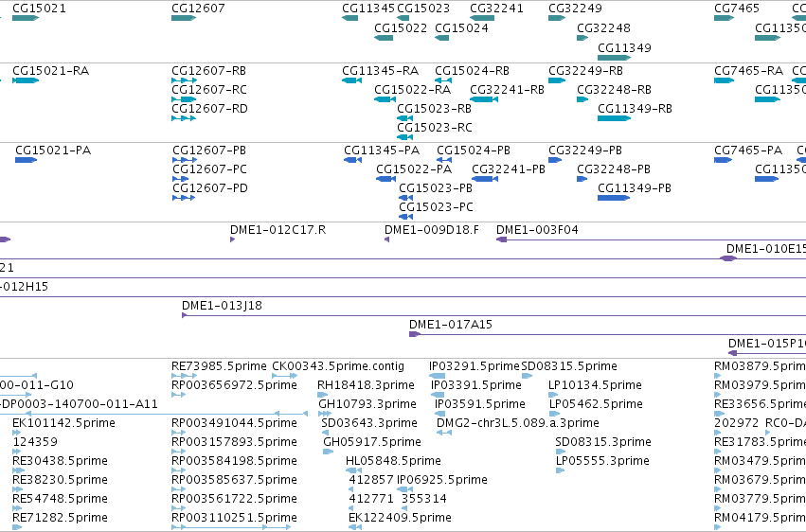The height and width of the screenshot is (532, 806).
Task: Select BAC clone DME1-013J18
Action: pyautogui.click(x=494, y=315)
